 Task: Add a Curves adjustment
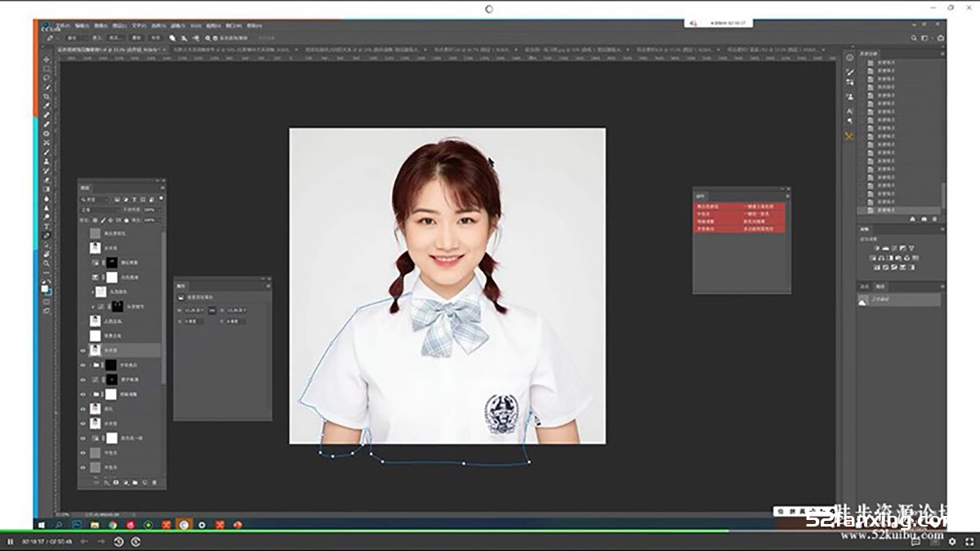[x=896, y=248]
